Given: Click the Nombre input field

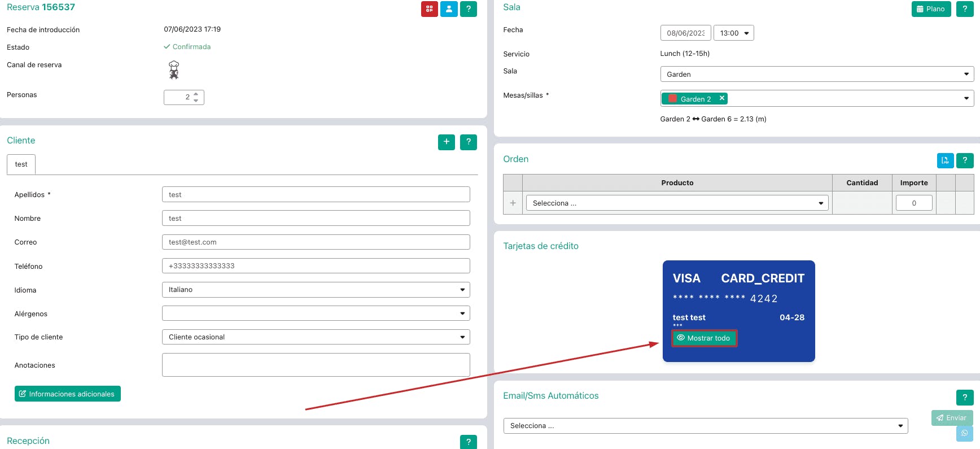Looking at the screenshot, I should tap(316, 218).
